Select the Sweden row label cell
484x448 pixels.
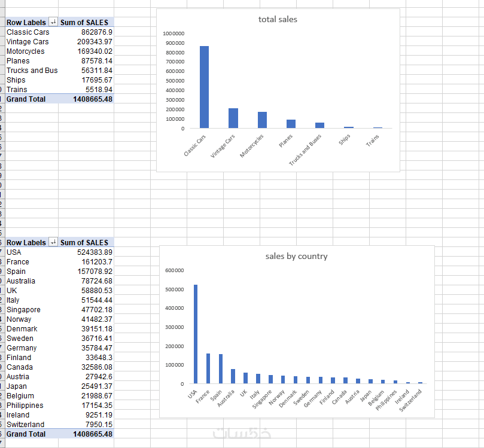click(x=32, y=338)
